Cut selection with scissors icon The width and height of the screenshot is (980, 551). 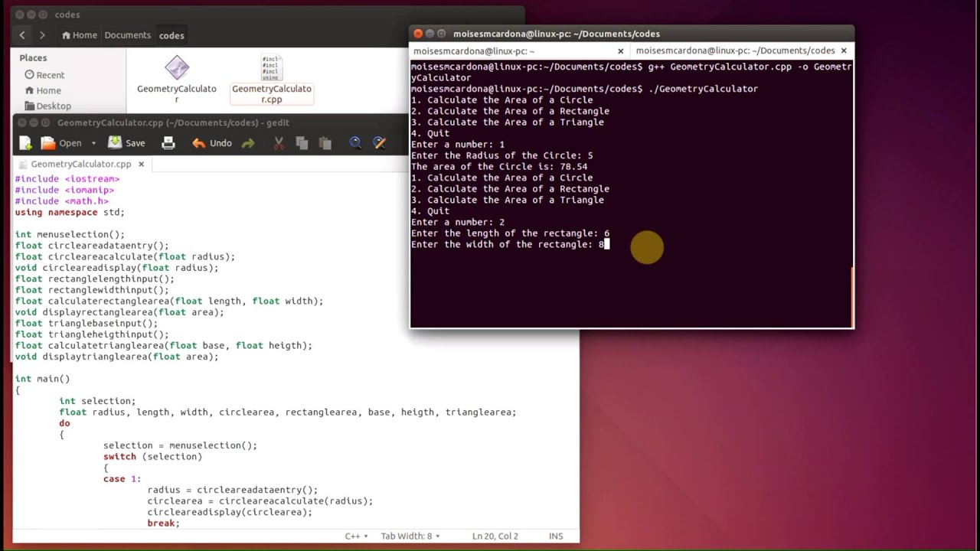coord(279,143)
